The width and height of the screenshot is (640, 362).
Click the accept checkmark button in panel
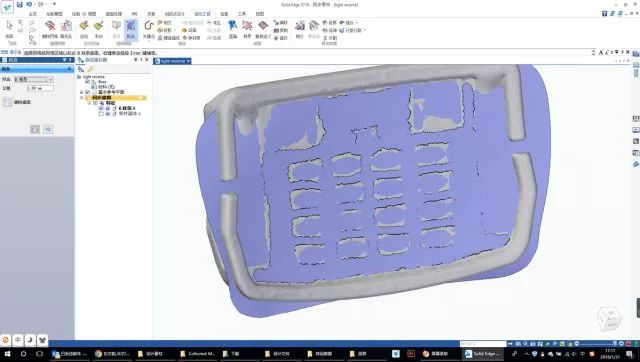click(x=35, y=129)
